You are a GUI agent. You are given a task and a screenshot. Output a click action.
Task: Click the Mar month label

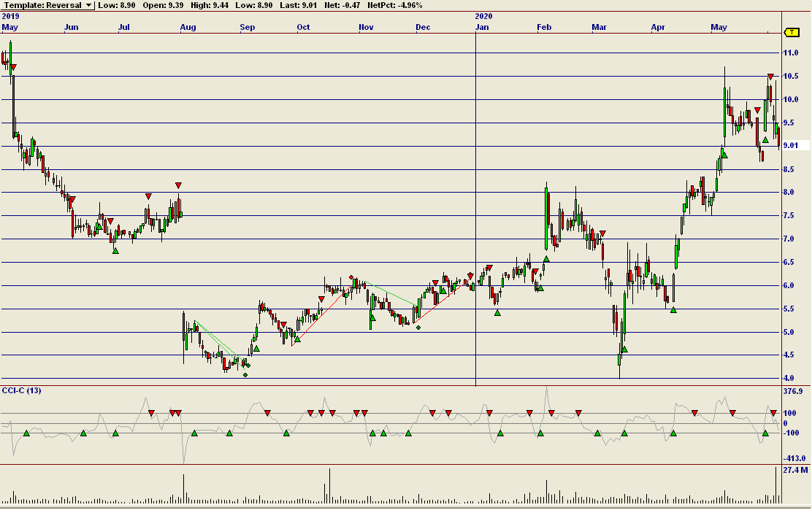[600, 28]
